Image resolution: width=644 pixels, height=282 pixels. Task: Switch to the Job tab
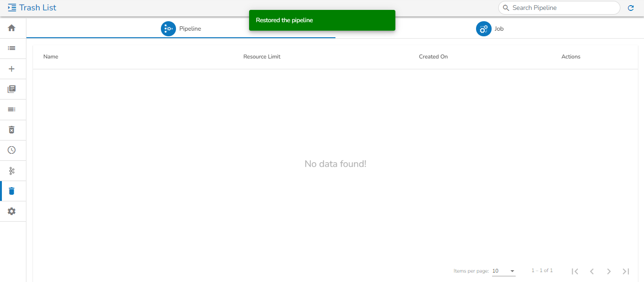[490, 29]
